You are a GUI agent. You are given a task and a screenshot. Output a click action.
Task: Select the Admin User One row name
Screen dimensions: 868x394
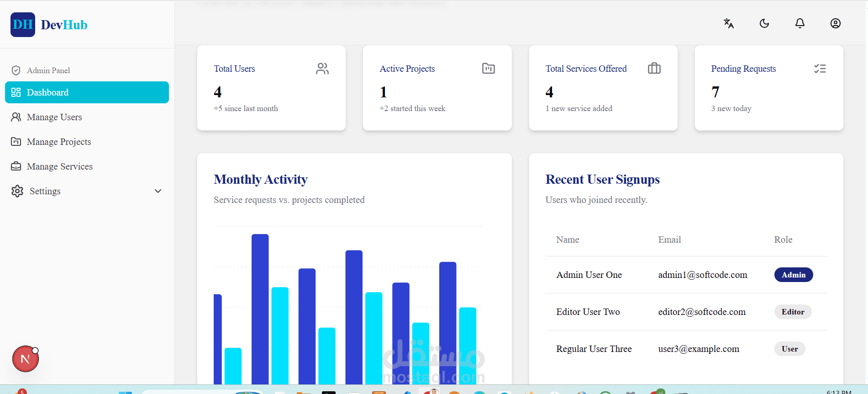click(589, 275)
